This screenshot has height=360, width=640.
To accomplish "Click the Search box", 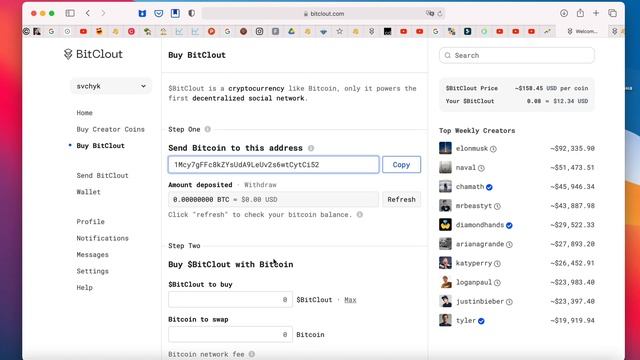I will (517, 56).
